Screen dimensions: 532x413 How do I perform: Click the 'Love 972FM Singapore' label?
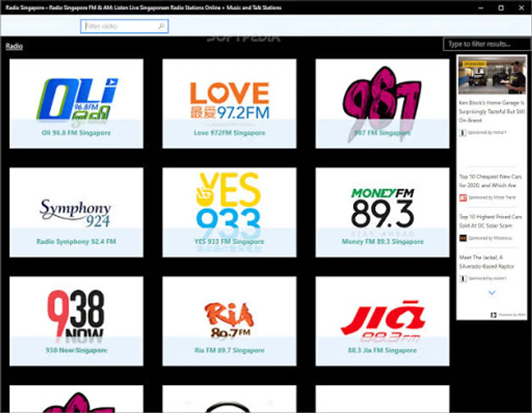pyautogui.click(x=229, y=133)
